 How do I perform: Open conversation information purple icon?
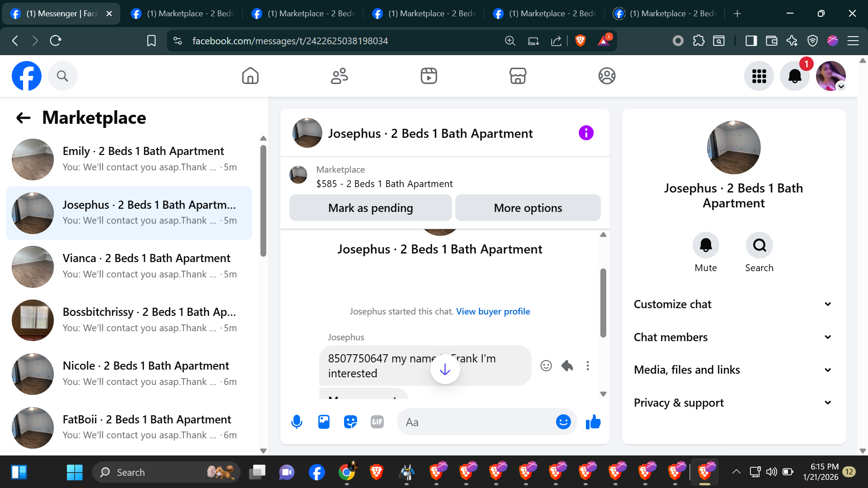pos(586,133)
